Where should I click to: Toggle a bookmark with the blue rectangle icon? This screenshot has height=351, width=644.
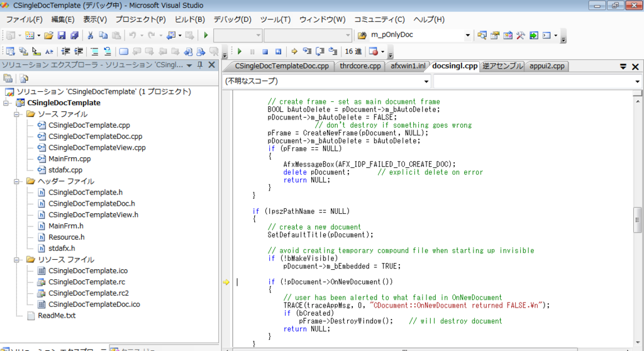124,52
